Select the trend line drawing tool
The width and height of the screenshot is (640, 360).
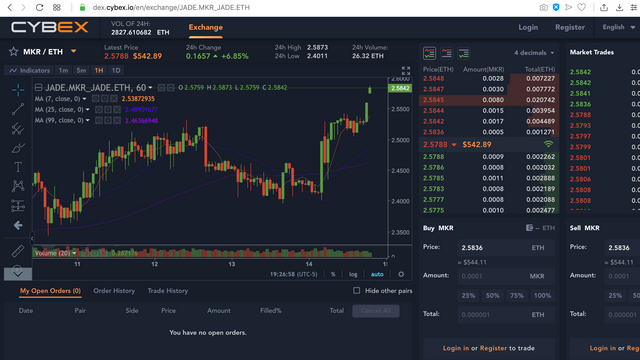click(x=18, y=109)
